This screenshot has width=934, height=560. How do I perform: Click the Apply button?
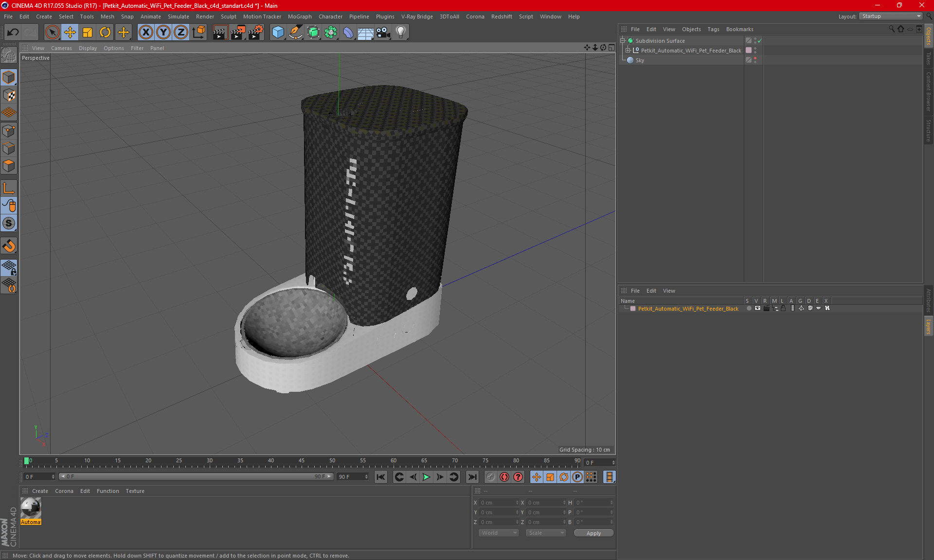click(593, 533)
